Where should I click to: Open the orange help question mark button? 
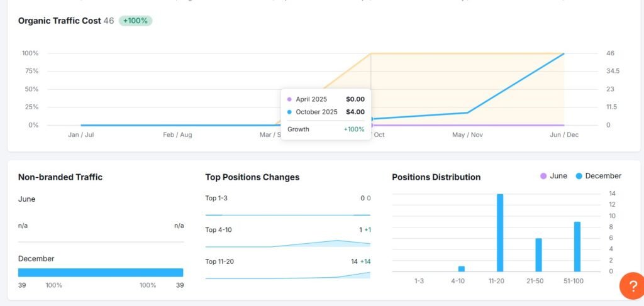(631, 285)
